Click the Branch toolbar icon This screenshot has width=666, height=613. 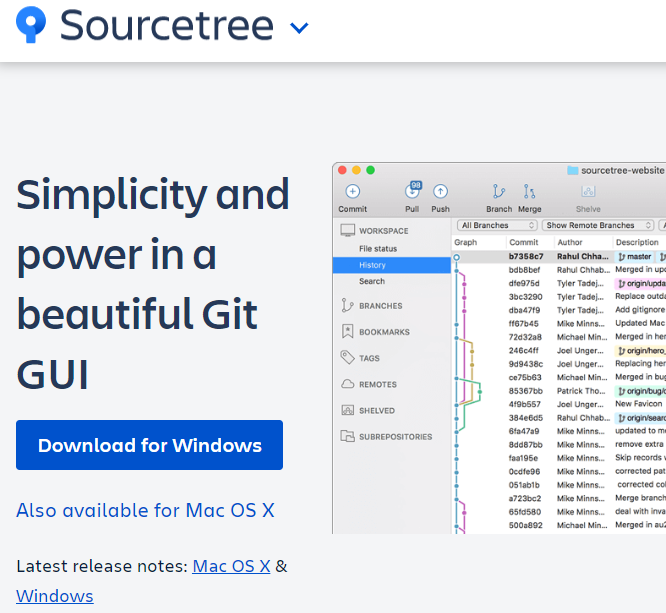click(x=499, y=192)
